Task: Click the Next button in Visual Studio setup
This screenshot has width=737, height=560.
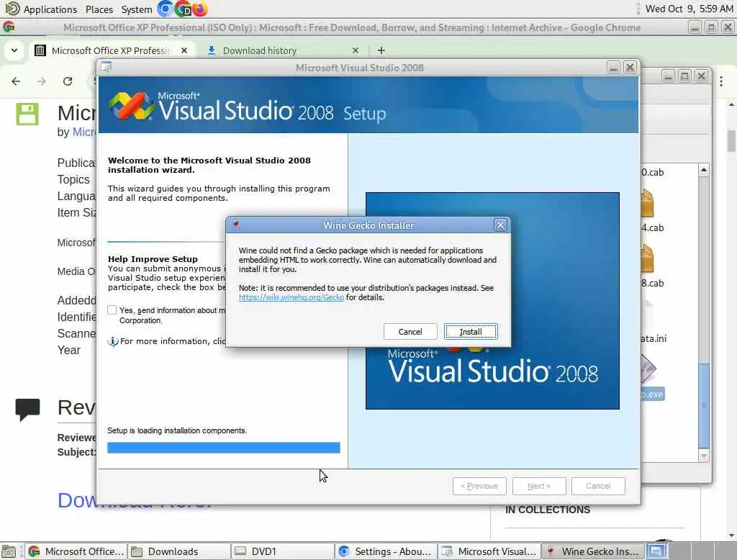Action: [x=538, y=486]
